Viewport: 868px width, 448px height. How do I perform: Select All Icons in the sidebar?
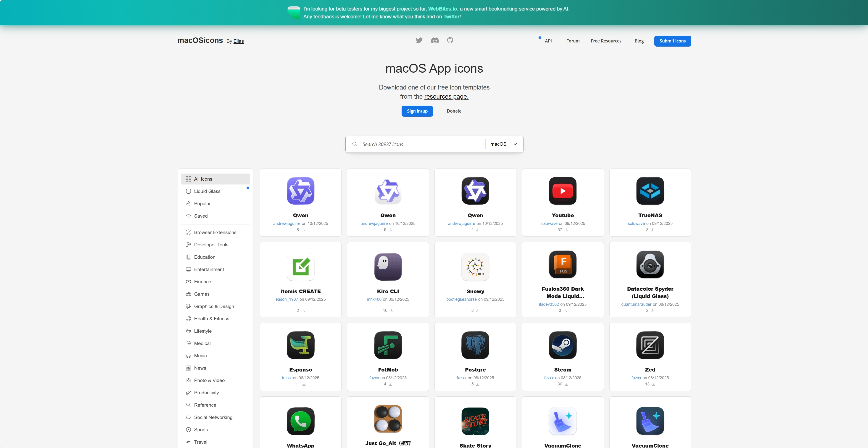click(x=203, y=179)
